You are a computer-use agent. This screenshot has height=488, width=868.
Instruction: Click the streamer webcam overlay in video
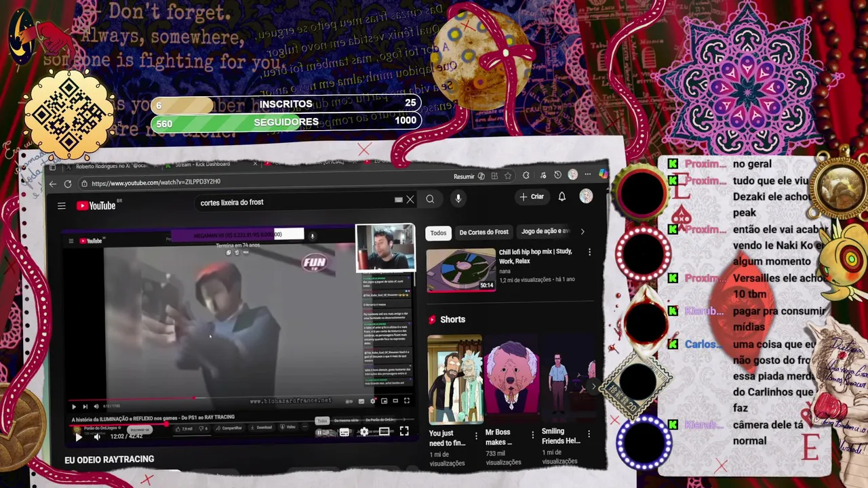point(385,248)
